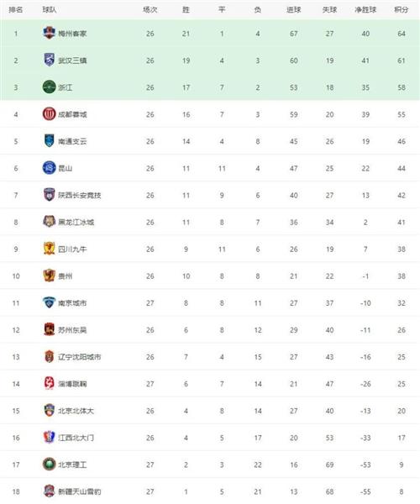Click the 净胜球 column header
420x504 pixels.
click(x=365, y=9)
